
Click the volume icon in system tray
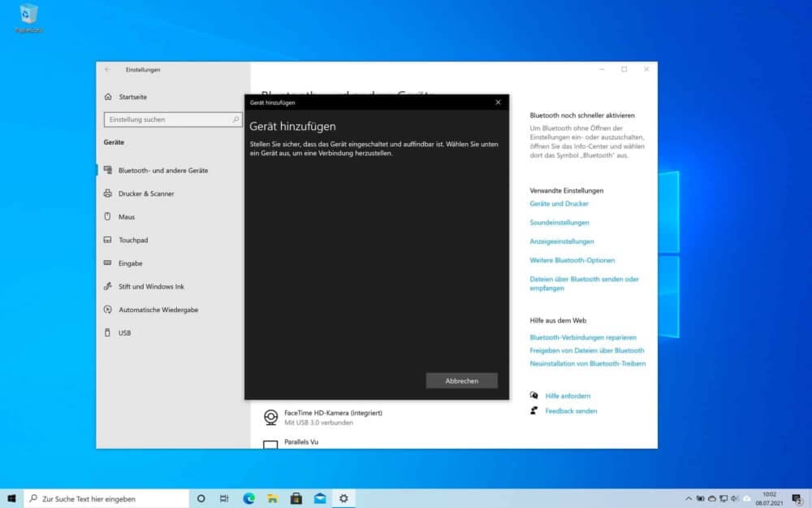734,498
